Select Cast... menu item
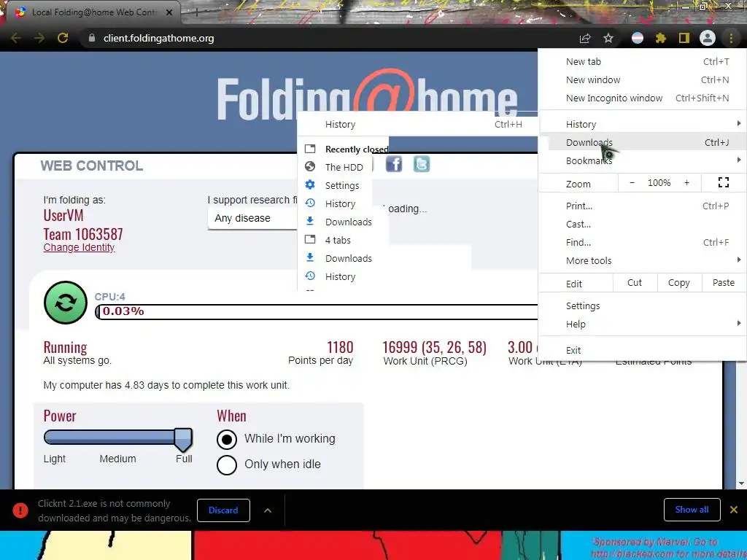 pyautogui.click(x=643, y=224)
